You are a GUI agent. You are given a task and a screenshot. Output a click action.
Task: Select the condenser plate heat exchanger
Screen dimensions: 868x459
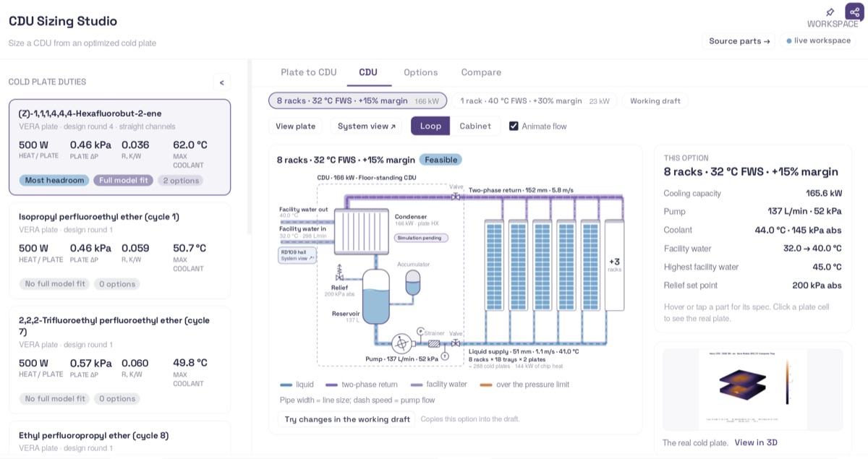pyautogui.click(x=362, y=232)
